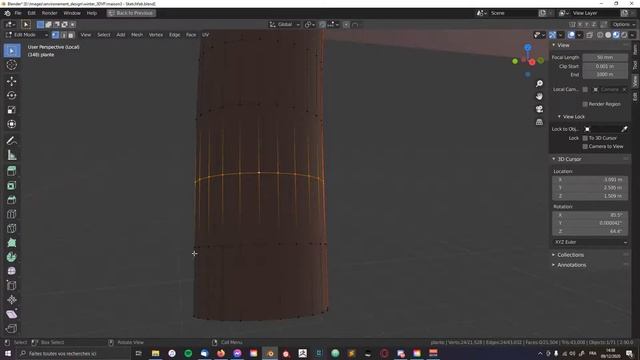The height and width of the screenshot is (360, 640).
Task: Open Windows Start menu
Action: 7,353
